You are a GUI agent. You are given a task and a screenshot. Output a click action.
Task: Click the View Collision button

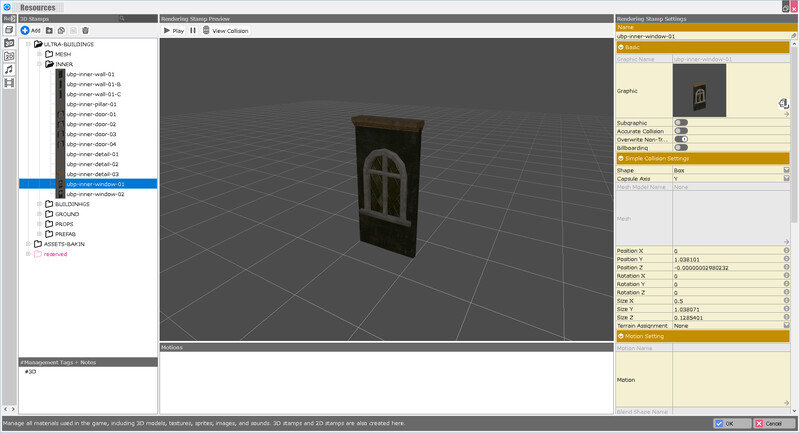pos(225,31)
